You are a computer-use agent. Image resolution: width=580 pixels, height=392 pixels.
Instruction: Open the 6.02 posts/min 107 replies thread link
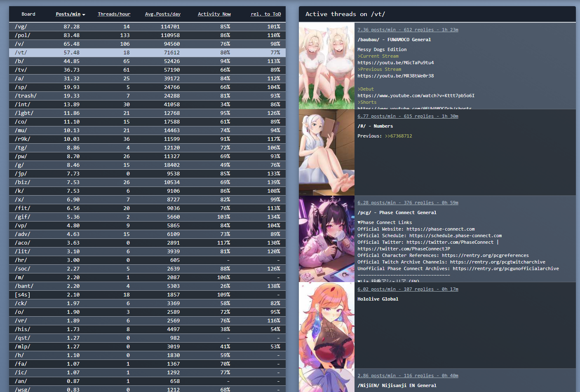[x=408, y=289]
